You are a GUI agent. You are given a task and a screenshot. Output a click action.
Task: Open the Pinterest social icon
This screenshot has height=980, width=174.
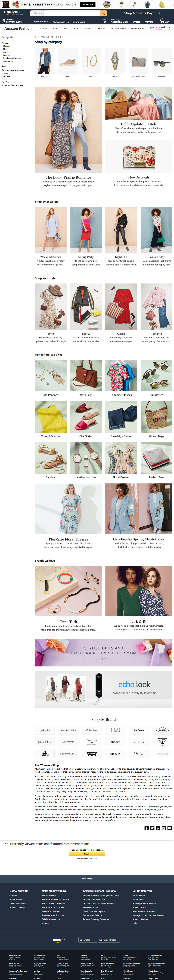pyautogui.click(x=158, y=828)
